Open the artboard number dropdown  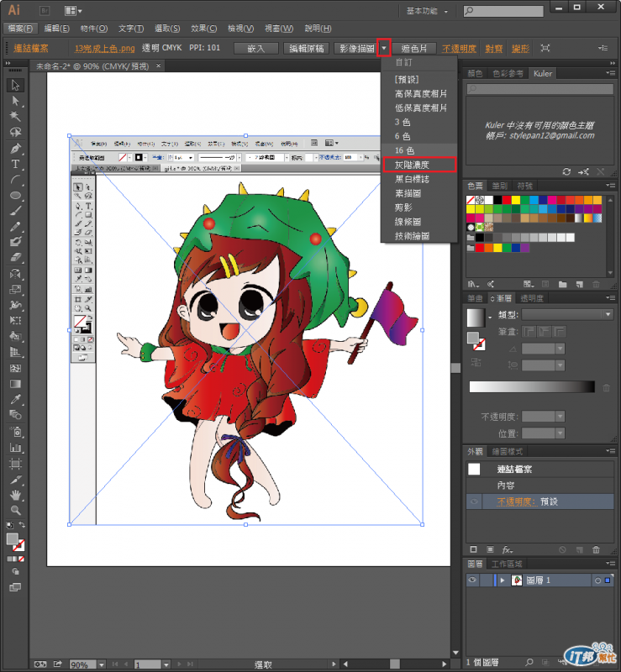[x=166, y=664]
